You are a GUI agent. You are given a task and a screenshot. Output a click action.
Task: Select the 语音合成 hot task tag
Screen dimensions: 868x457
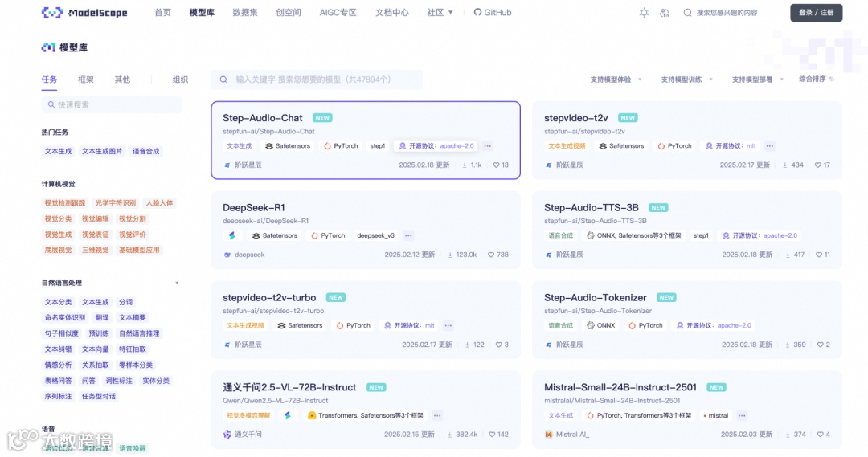point(145,151)
